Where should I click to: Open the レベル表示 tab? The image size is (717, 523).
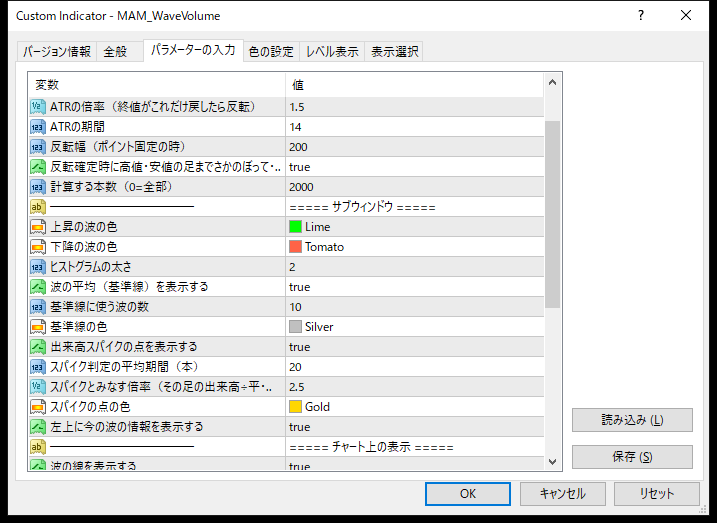tap(332, 52)
